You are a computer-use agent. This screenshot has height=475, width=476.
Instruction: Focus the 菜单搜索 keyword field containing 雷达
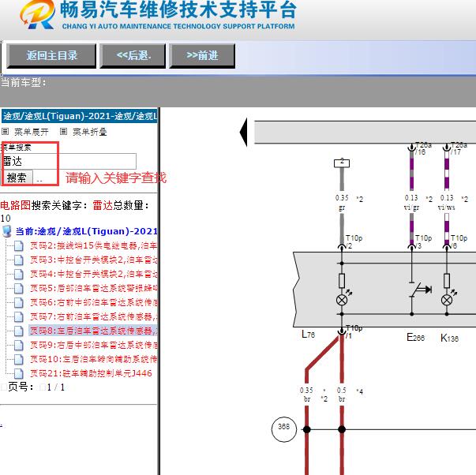pyautogui.click(x=69, y=161)
